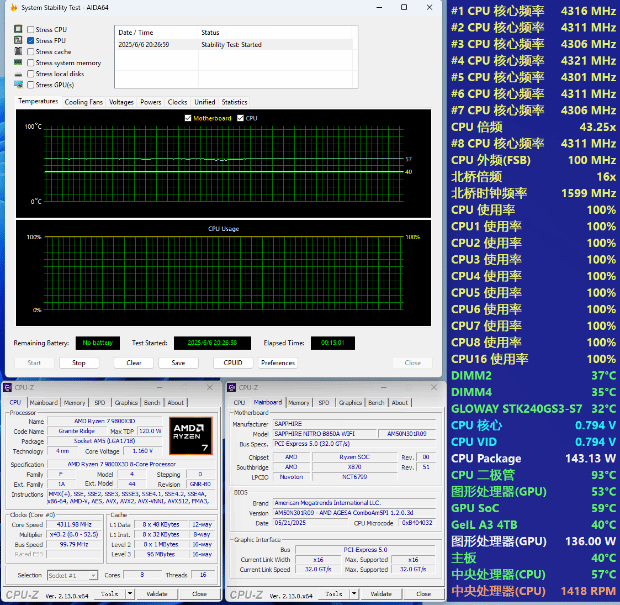The height and width of the screenshot is (605, 620).
Task: Enable the Stress CPU checkbox
Action: (30, 30)
